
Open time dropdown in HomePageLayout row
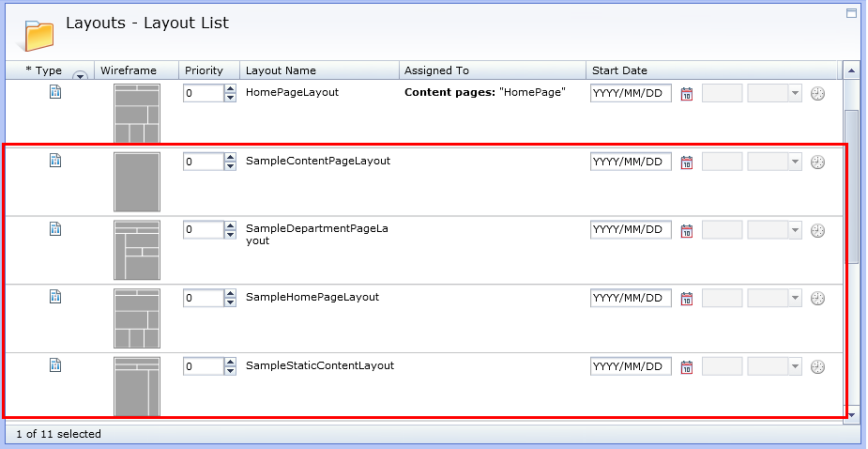(x=795, y=94)
